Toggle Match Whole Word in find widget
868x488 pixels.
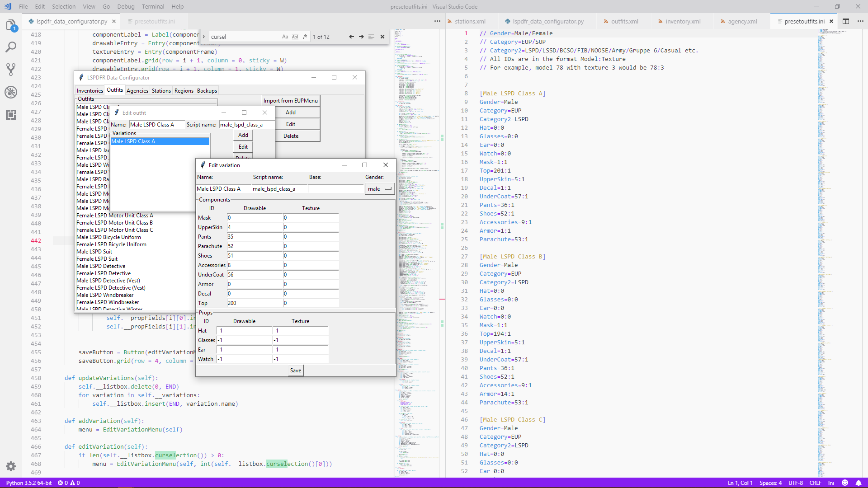(x=295, y=37)
